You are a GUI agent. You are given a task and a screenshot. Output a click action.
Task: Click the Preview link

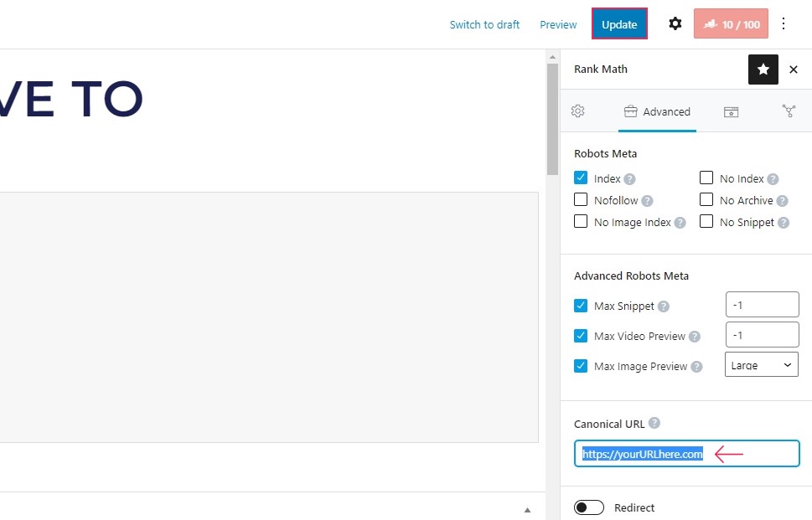point(558,24)
